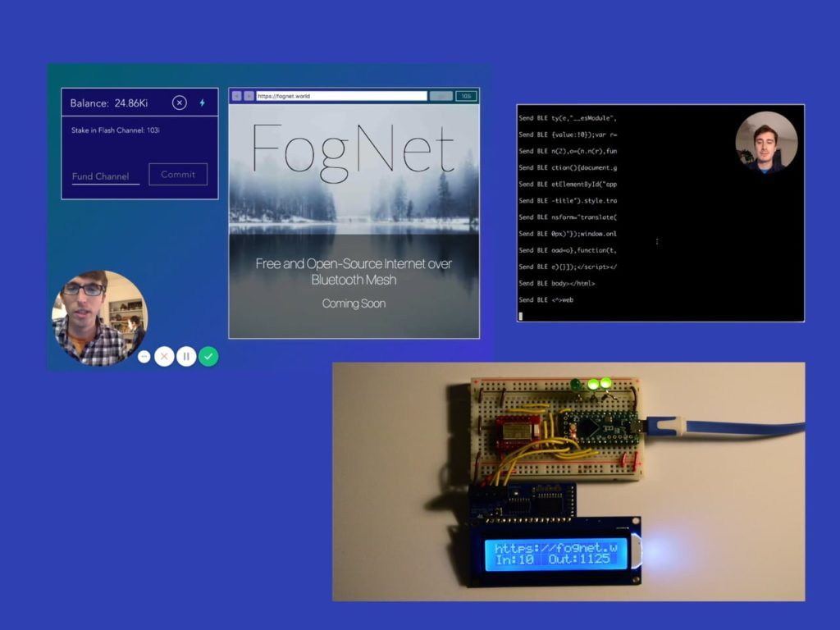Click the grayed button beside the address bar
Viewport: 840px width, 630px height.
point(441,96)
